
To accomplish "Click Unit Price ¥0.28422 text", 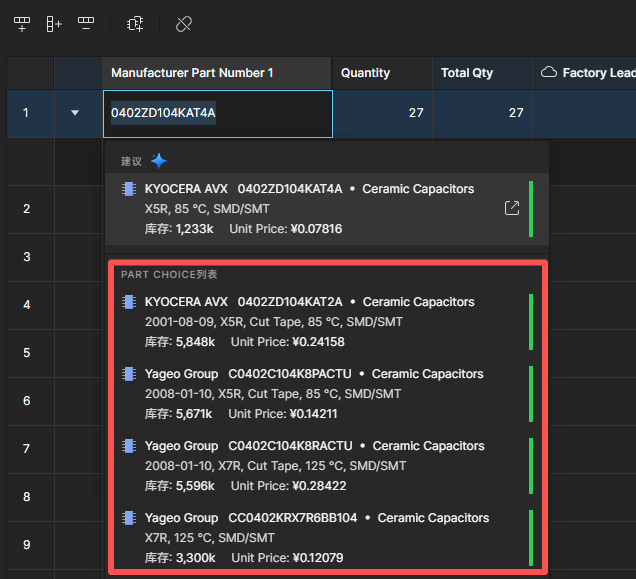I will [x=288, y=486].
